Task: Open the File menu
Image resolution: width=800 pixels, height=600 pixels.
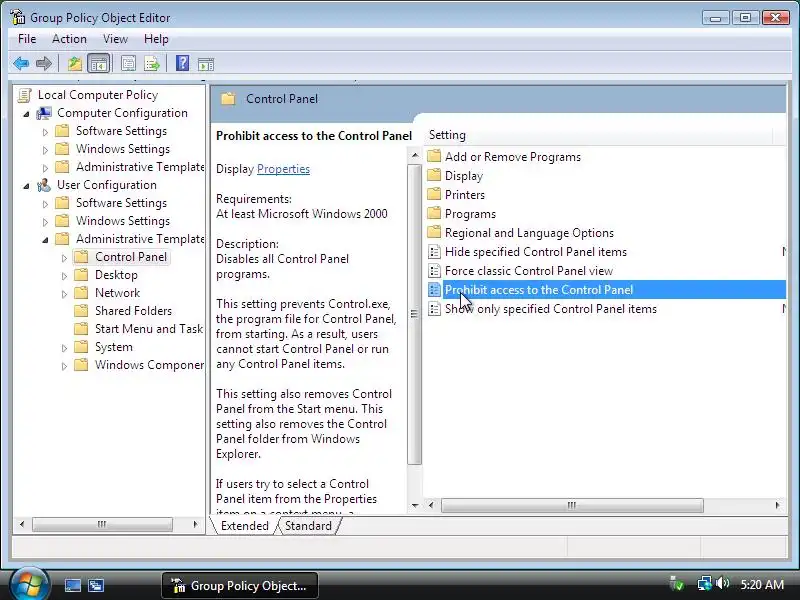Action: [x=27, y=39]
